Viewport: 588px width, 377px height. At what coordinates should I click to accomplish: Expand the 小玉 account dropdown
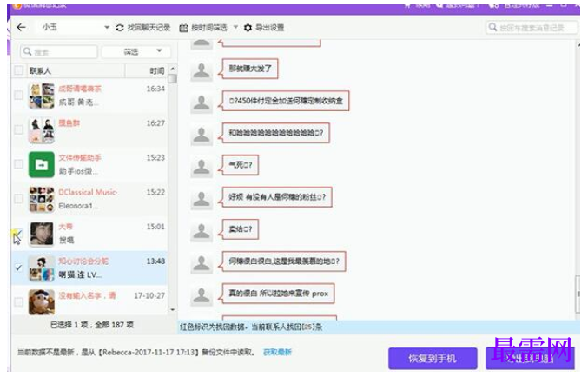pyautogui.click(x=107, y=28)
